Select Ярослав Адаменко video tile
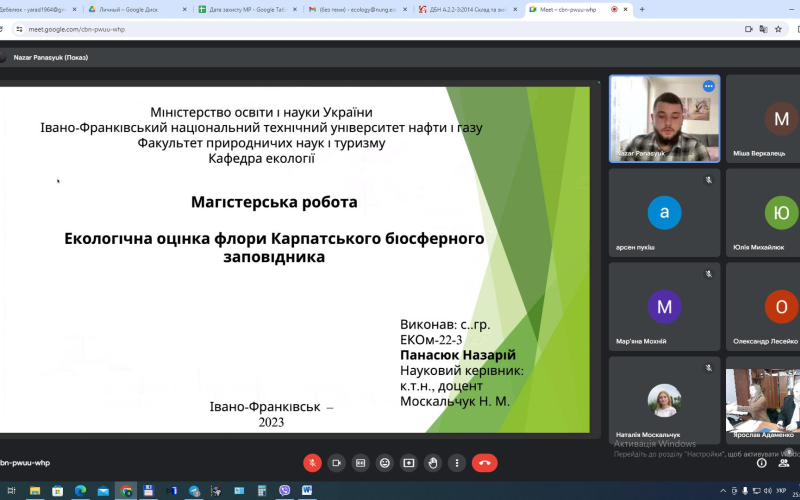The height and width of the screenshot is (500, 800). coord(763,401)
